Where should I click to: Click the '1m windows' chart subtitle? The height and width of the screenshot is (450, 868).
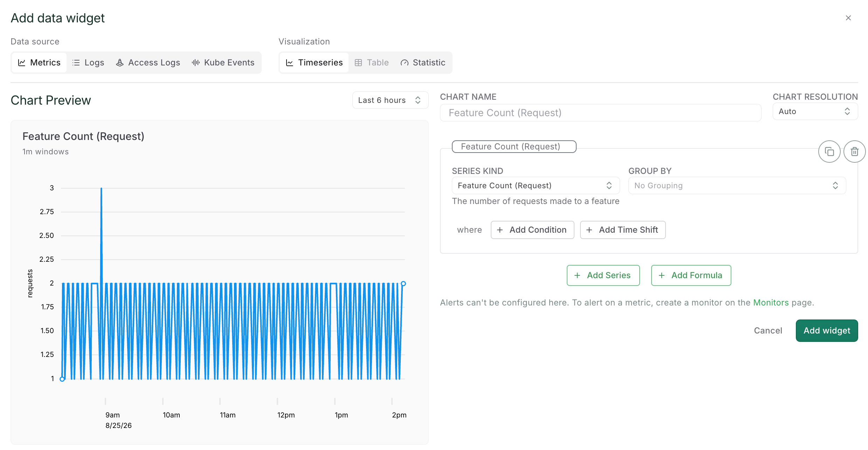pos(46,152)
